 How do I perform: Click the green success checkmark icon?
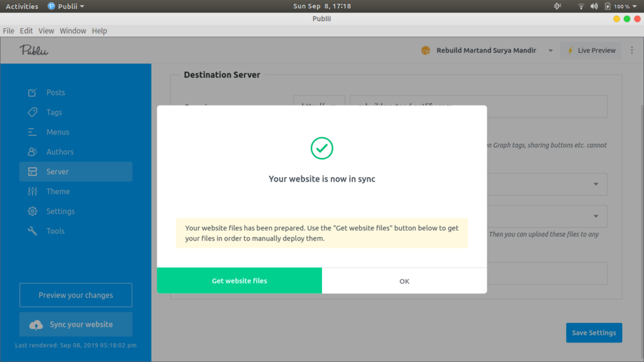[322, 148]
